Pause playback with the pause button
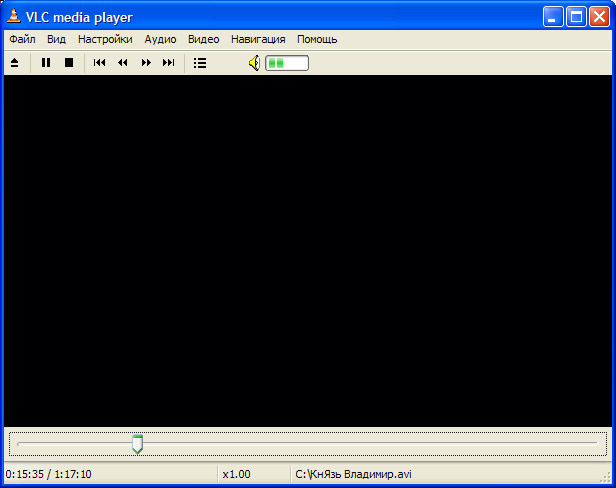616x488 pixels. click(46, 63)
